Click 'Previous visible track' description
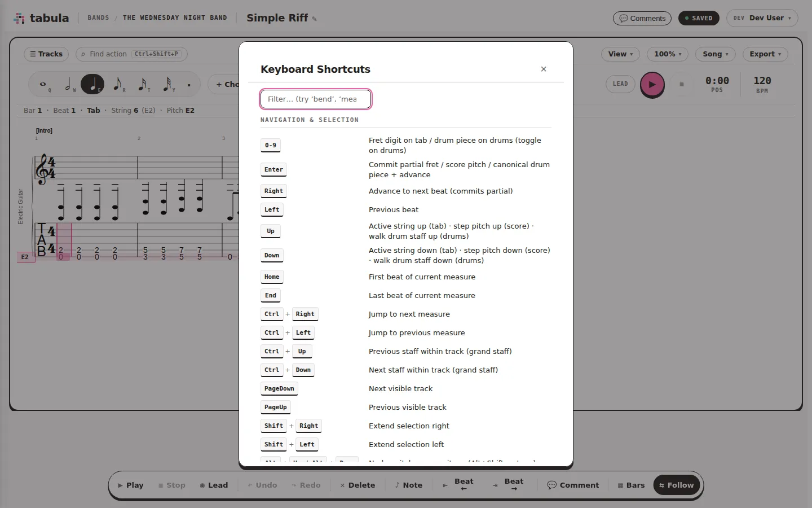The height and width of the screenshot is (508, 812). [408, 408]
